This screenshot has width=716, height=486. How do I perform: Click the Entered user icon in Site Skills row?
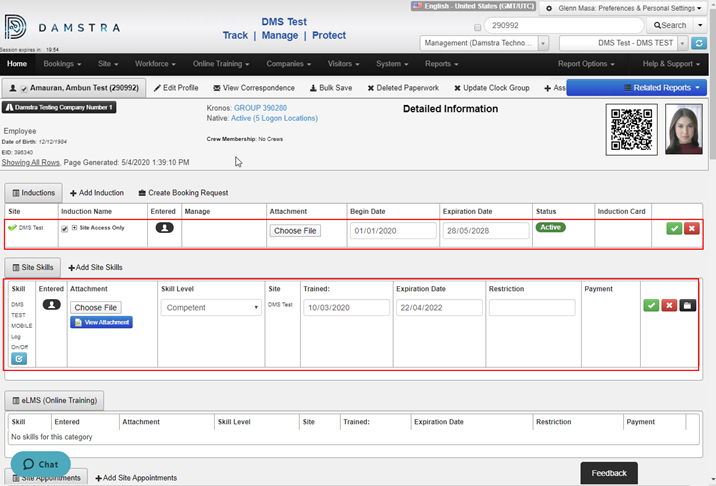click(52, 305)
